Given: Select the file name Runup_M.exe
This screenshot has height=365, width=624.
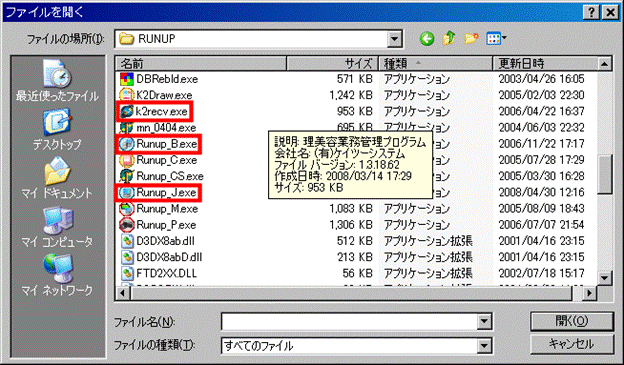Looking at the screenshot, I should click(x=167, y=209).
